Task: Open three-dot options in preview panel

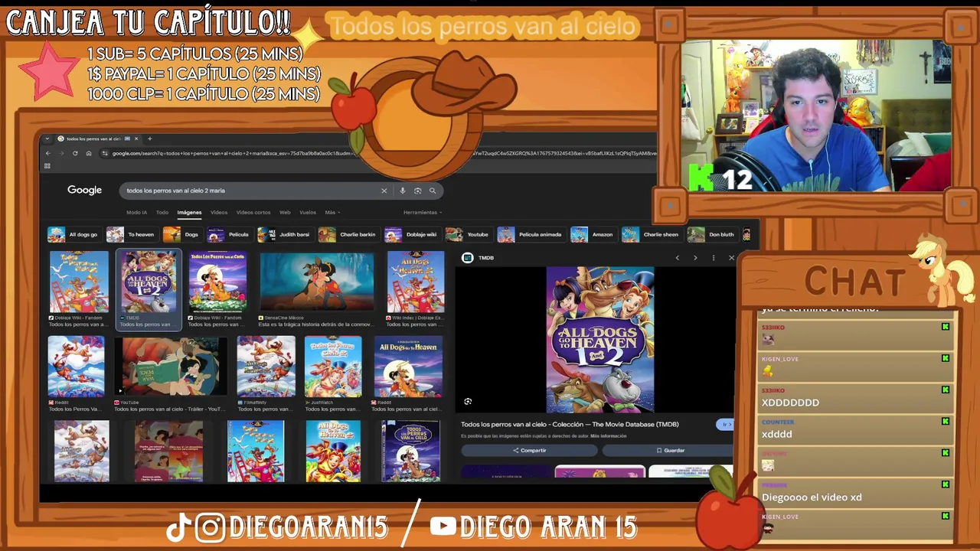Action: (714, 258)
